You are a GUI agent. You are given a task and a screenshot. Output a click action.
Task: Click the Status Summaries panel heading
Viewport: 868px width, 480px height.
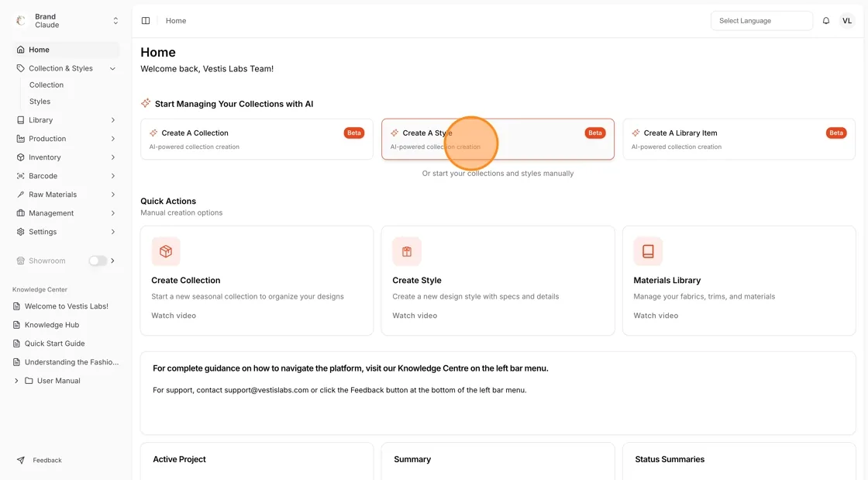tap(670, 460)
